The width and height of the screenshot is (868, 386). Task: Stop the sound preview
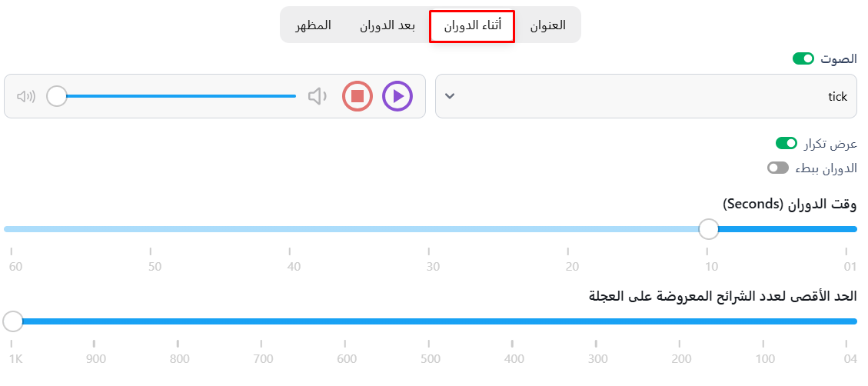358,96
